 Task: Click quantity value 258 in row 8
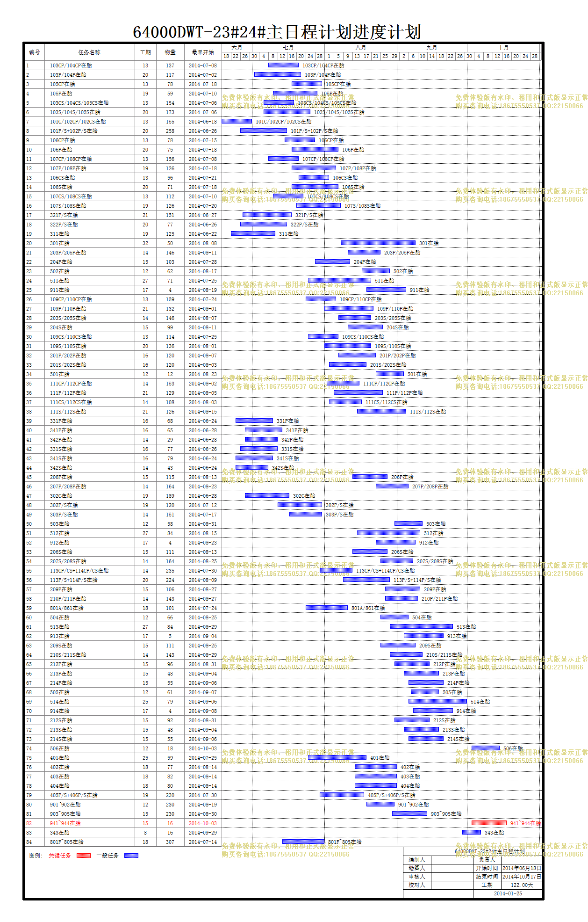[x=170, y=131]
